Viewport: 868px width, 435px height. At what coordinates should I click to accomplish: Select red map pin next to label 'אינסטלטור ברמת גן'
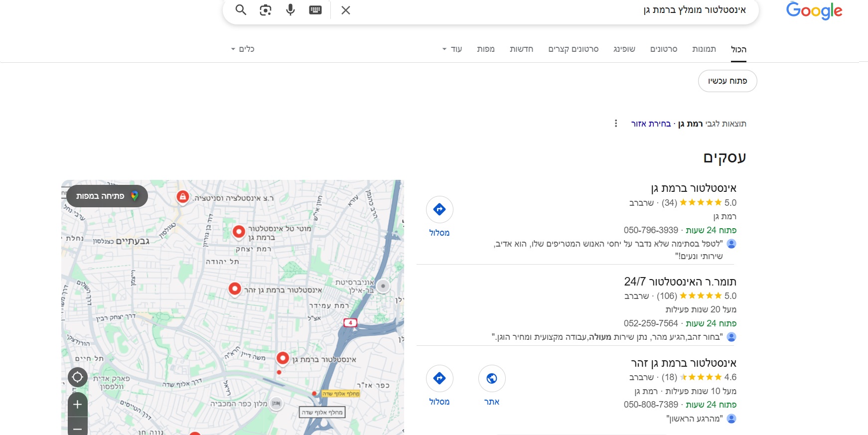pyautogui.click(x=283, y=358)
